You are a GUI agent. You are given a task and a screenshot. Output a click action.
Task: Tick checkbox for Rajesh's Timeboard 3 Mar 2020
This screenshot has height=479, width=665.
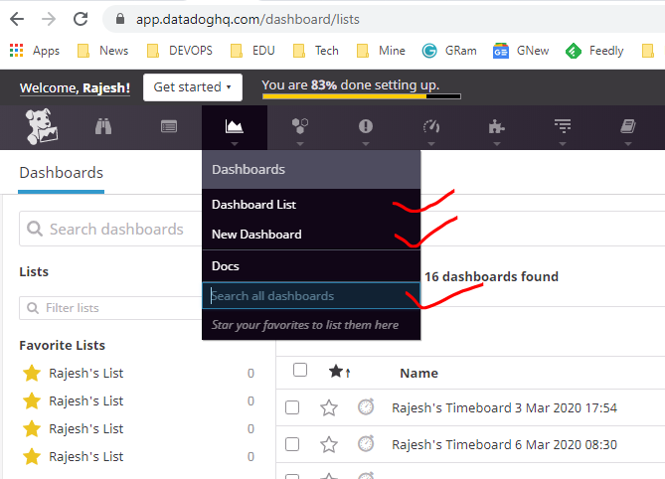[292, 408]
